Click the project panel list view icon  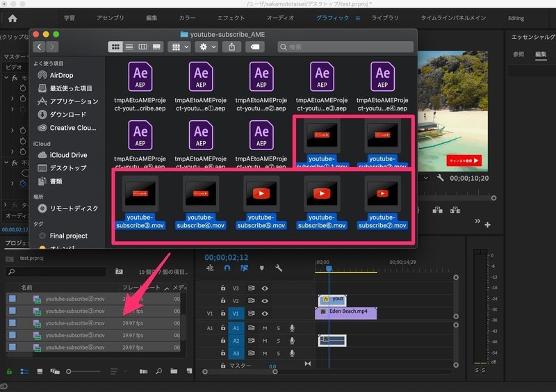[x=24, y=371]
